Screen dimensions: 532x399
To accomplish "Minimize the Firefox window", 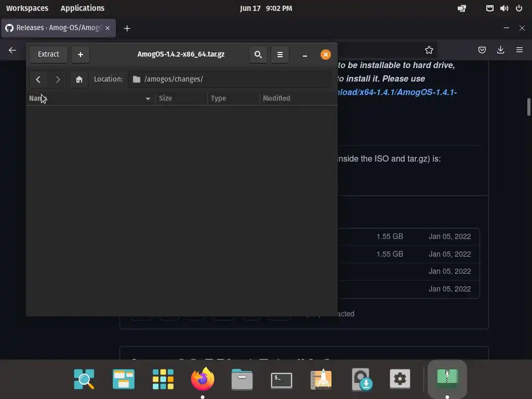I will (507, 28).
